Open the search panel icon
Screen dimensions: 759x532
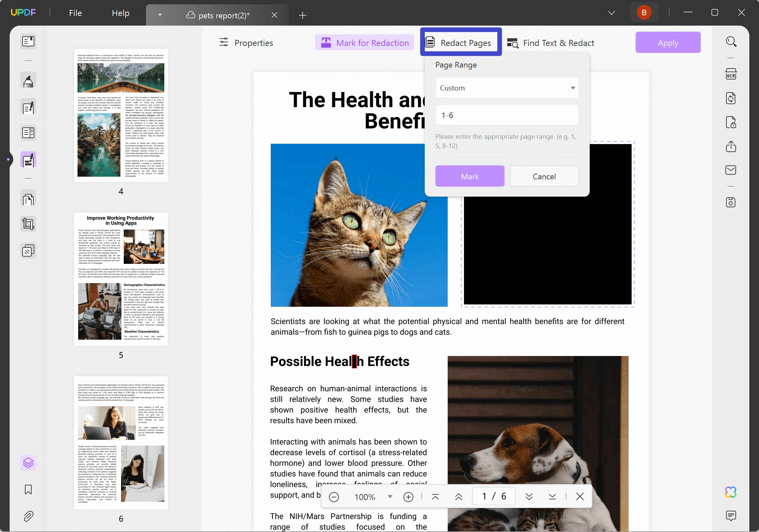[732, 42]
